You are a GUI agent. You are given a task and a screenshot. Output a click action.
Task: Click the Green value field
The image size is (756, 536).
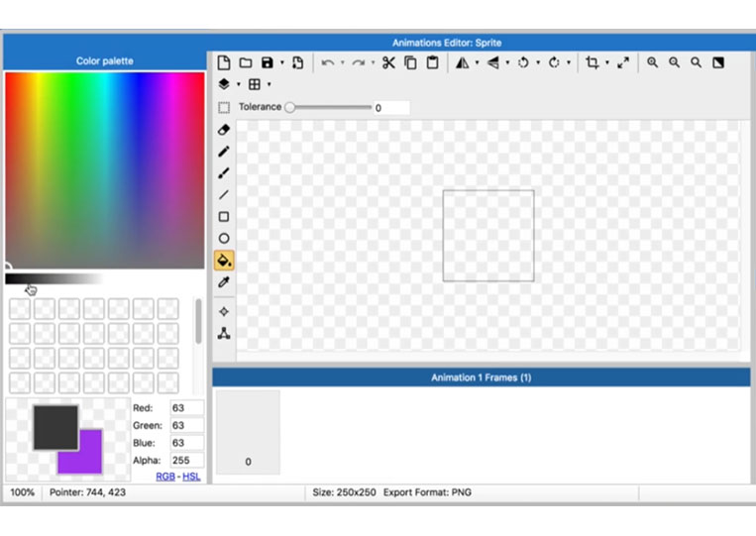click(x=187, y=425)
